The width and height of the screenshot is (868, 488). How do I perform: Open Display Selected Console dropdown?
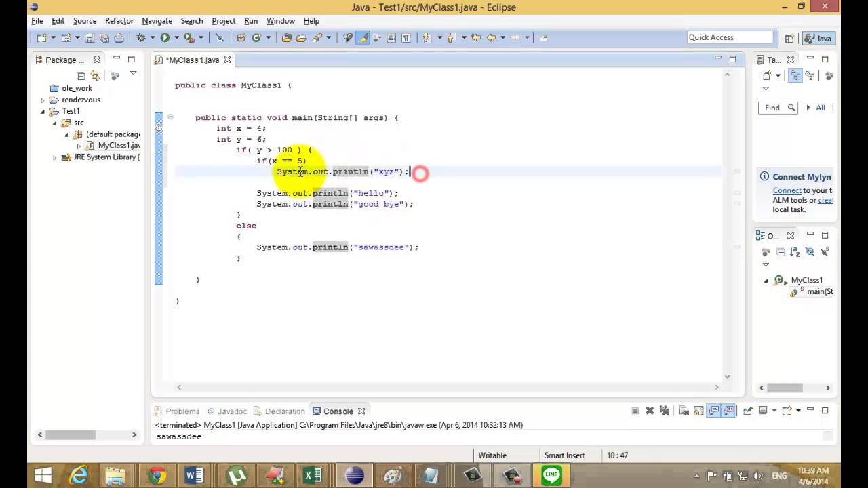pos(774,410)
